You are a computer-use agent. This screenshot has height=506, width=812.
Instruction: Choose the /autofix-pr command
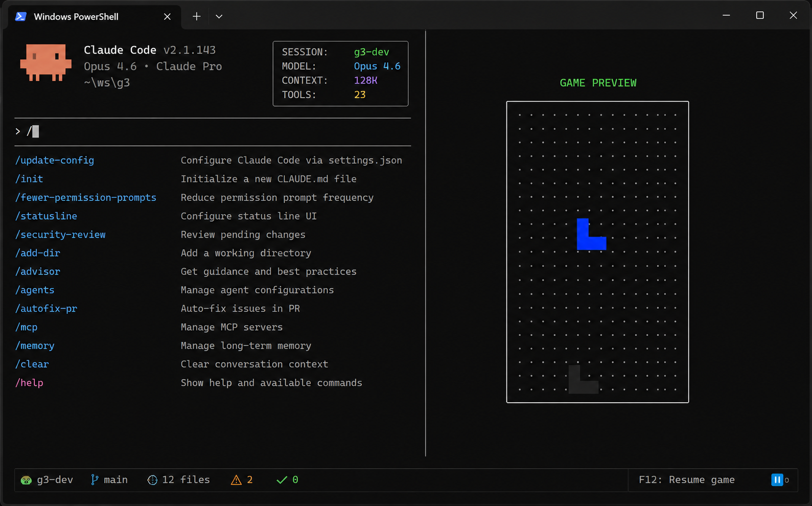click(x=46, y=309)
